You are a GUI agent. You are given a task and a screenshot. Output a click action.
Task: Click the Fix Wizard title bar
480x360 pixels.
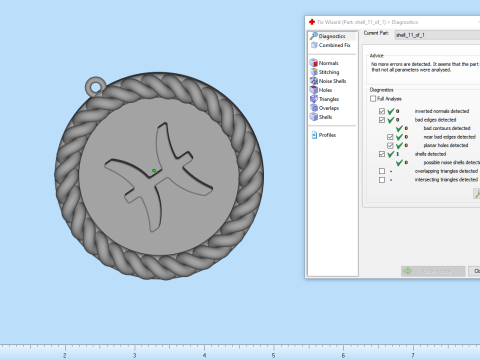[393, 22]
